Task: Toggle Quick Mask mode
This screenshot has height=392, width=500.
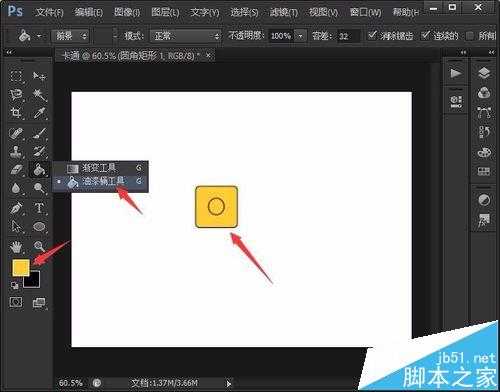Action: click(16, 302)
